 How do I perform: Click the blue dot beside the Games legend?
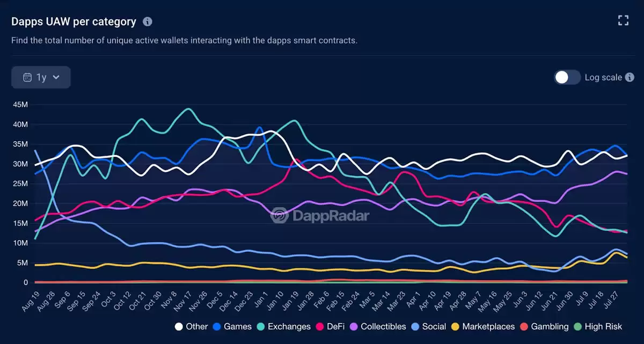point(217,326)
